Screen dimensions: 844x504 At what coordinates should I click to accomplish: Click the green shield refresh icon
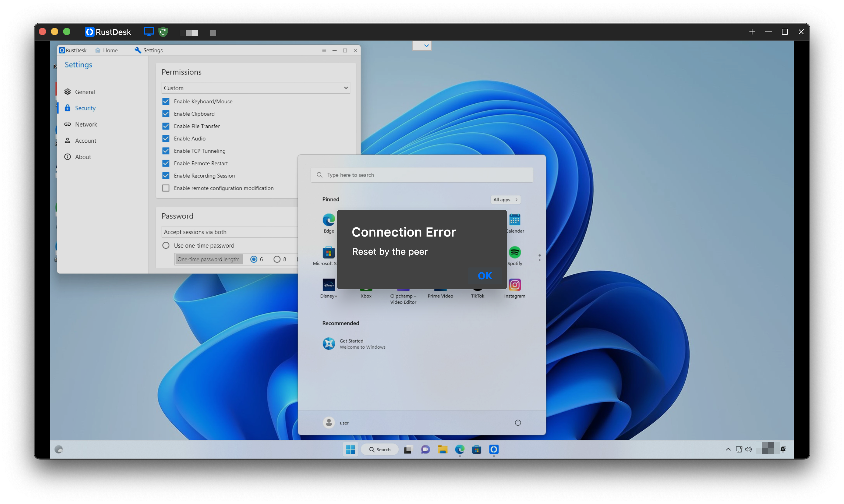pos(163,32)
